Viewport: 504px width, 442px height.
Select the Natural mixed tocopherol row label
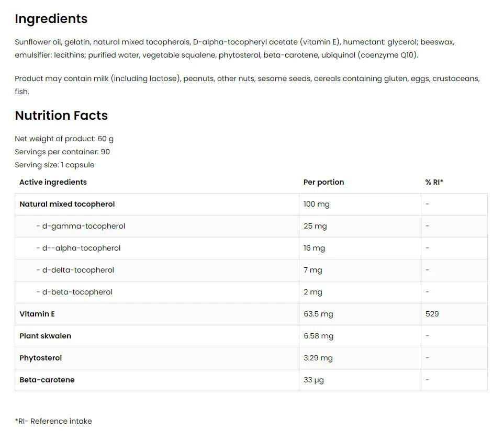(x=67, y=204)
